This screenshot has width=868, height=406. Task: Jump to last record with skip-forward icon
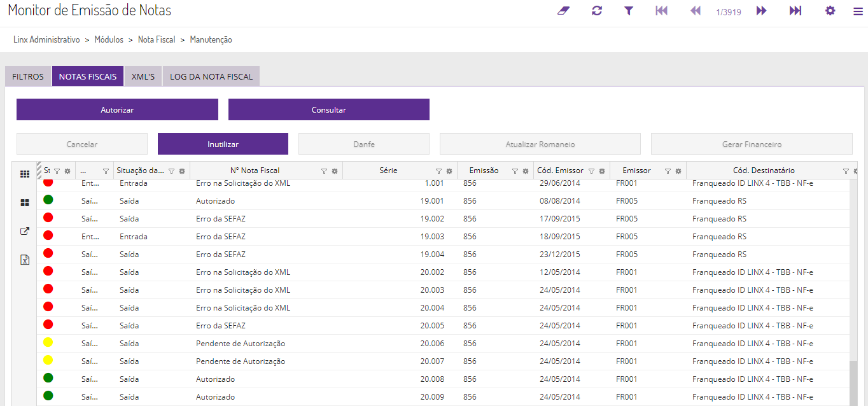(x=795, y=11)
